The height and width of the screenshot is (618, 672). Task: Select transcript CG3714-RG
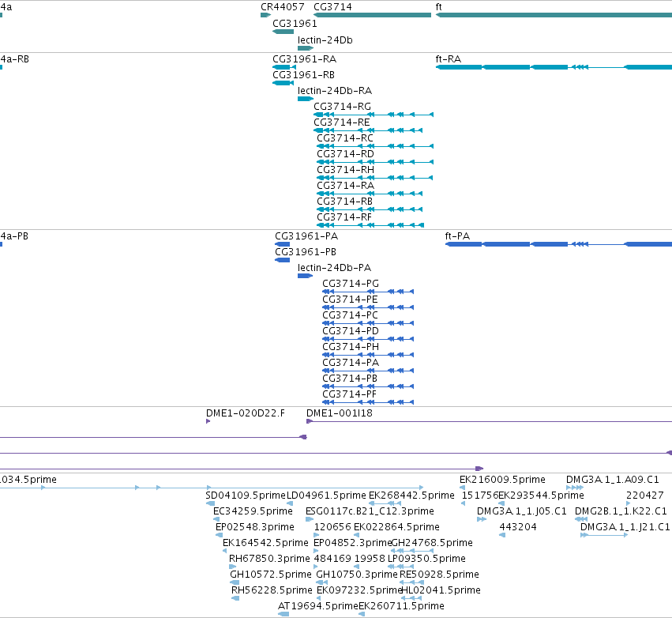pyautogui.click(x=374, y=115)
